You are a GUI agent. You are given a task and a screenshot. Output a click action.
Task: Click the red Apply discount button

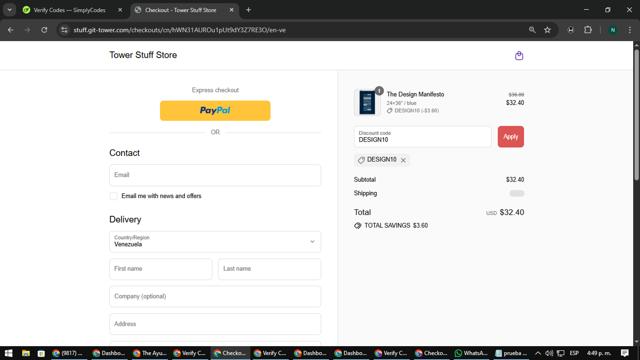511,137
